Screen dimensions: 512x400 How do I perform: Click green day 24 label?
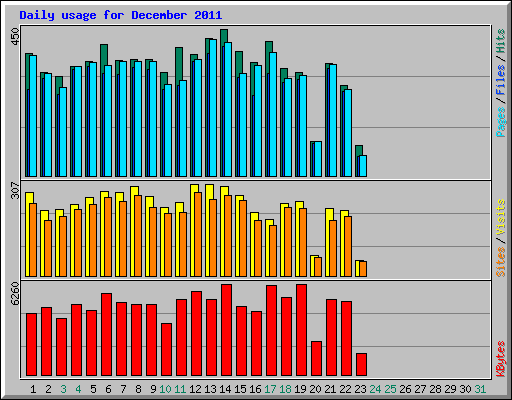375,389
